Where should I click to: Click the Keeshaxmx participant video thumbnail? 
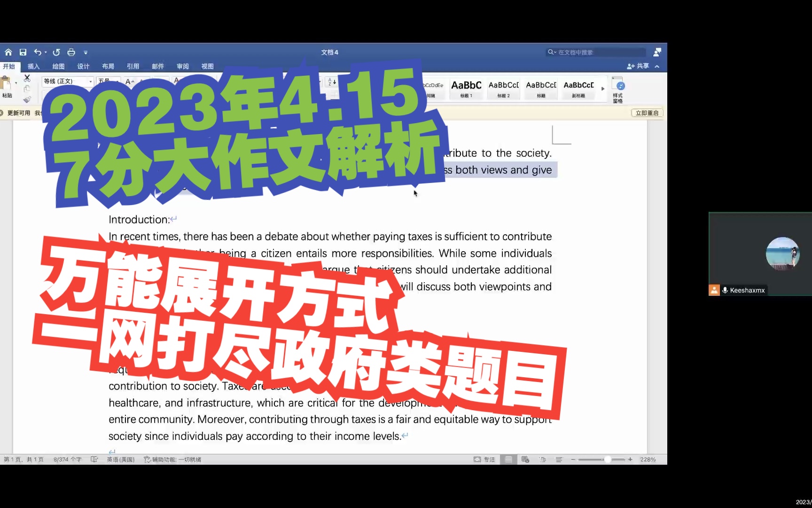(760, 254)
